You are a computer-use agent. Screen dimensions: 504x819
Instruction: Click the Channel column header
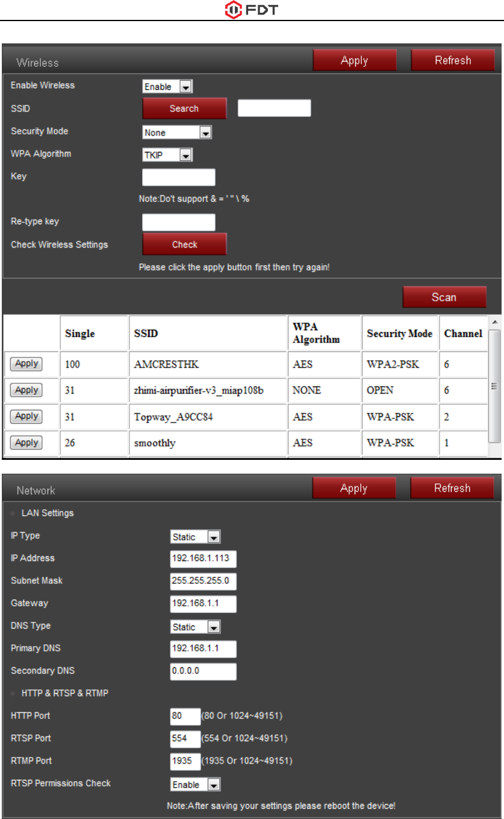463,333
